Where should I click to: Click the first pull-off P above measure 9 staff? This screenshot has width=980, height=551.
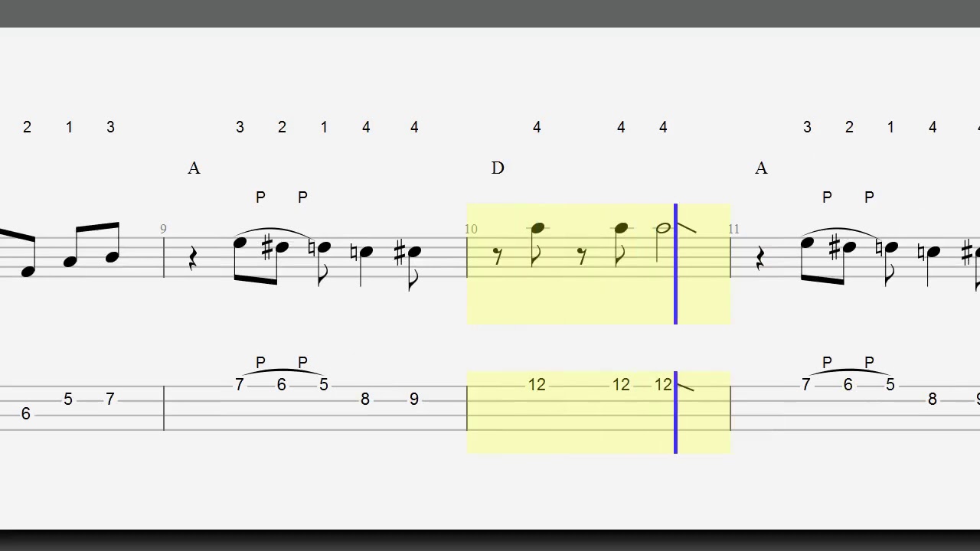pyautogui.click(x=260, y=197)
